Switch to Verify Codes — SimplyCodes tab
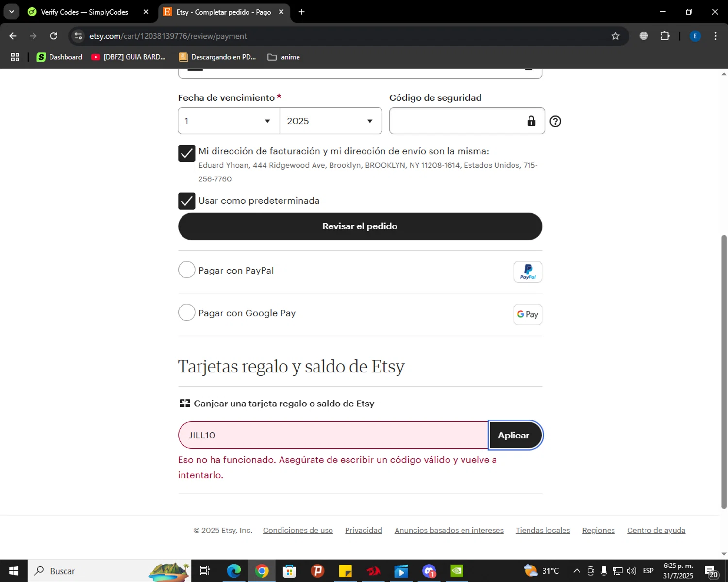The image size is (728, 582). click(x=84, y=12)
